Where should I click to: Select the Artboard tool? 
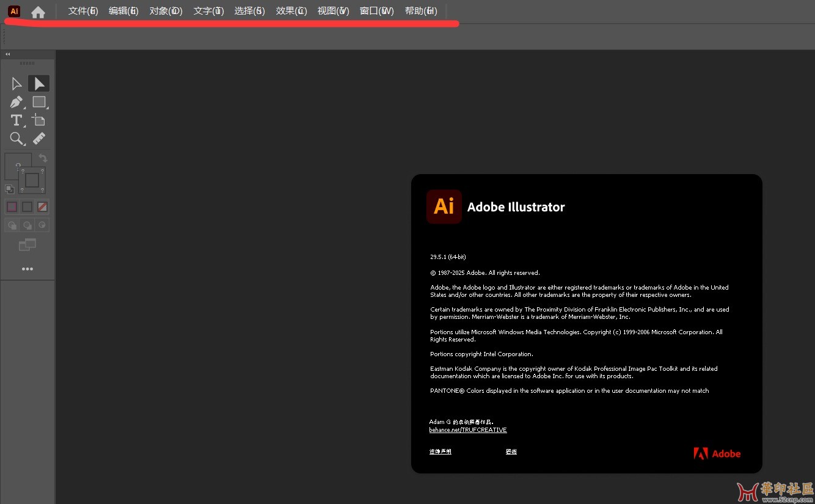coord(39,120)
